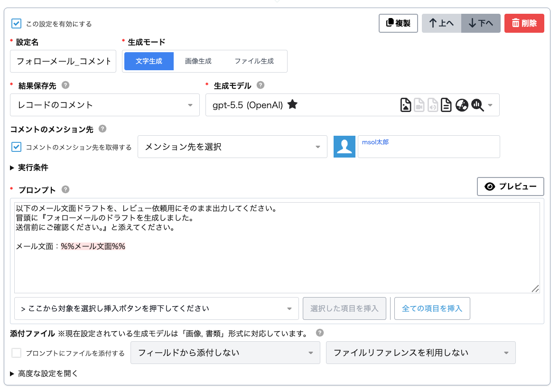559x392 pixels.
Task: Edit the 設定名 field フォローメール_コメント
Action: pyautogui.click(x=63, y=61)
